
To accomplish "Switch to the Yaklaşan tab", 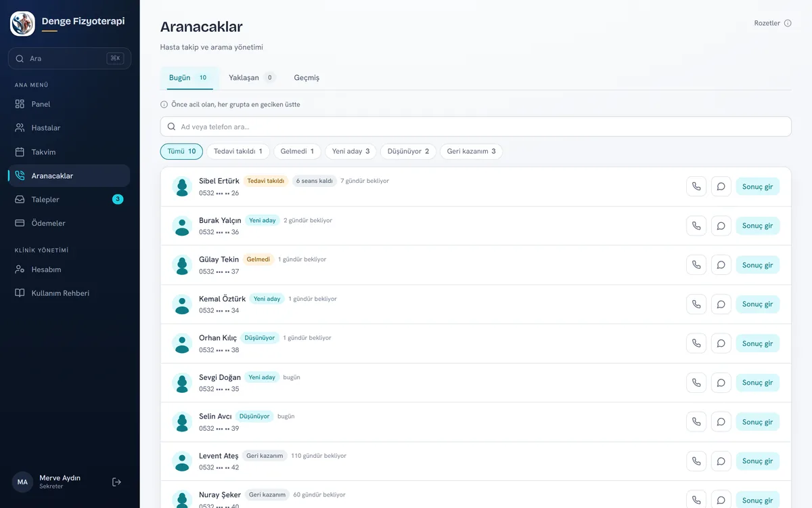I will 252,78.
